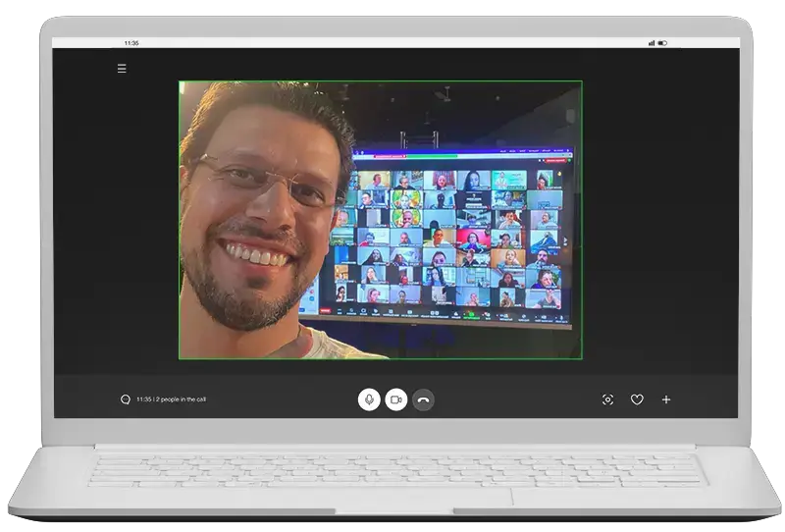Viewport: 785px width, 532px height.
Task: Click the 11:35 clock in top bar
Action: point(131,43)
